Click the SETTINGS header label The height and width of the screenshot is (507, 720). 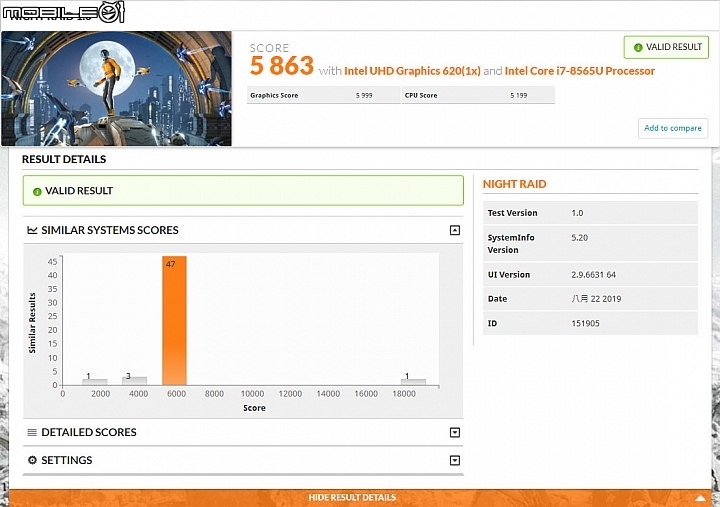[67, 460]
